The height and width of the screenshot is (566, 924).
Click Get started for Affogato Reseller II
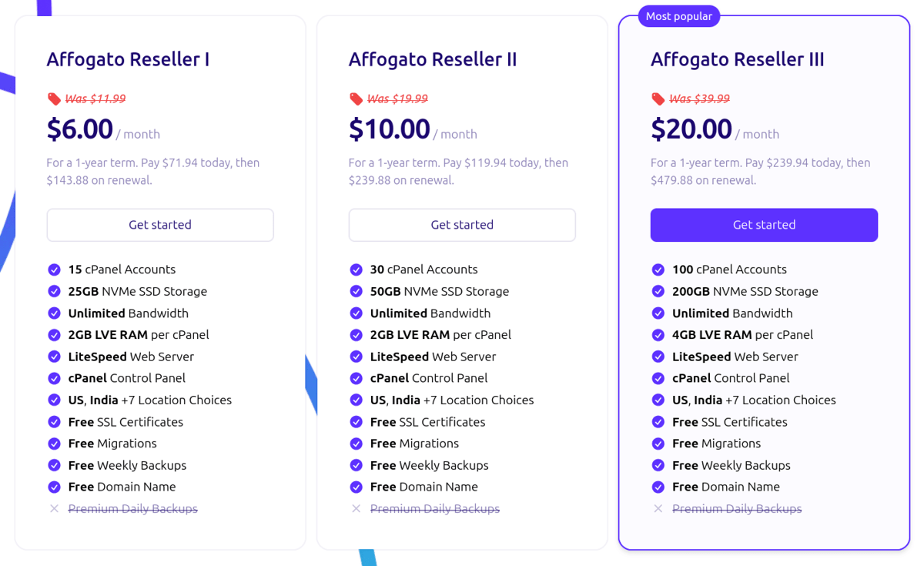(462, 225)
